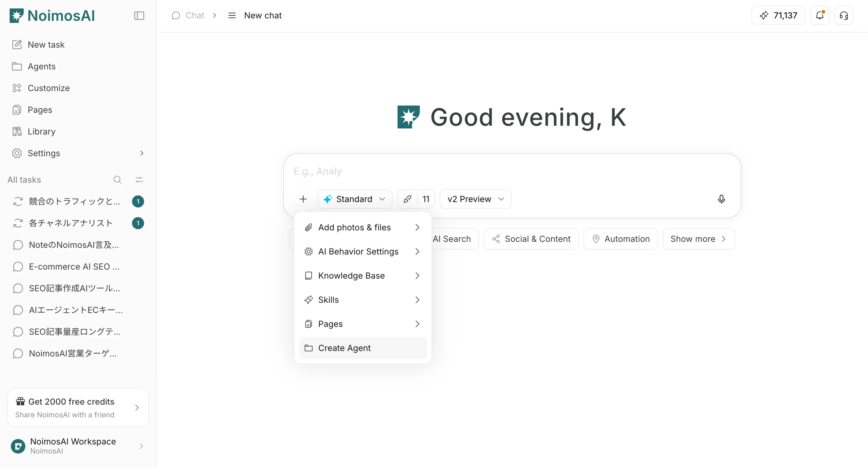The width and height of the screenshot is (868, 468).
Task: Open the NoimosAI営業ターゲ... chat
Action: (78, 353)
